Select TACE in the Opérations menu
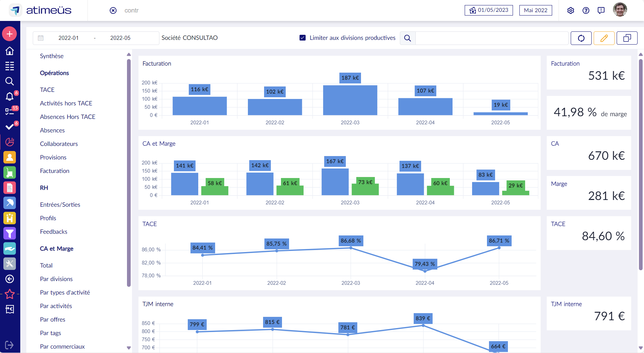The image size is (644, 353). coord(47,90)
